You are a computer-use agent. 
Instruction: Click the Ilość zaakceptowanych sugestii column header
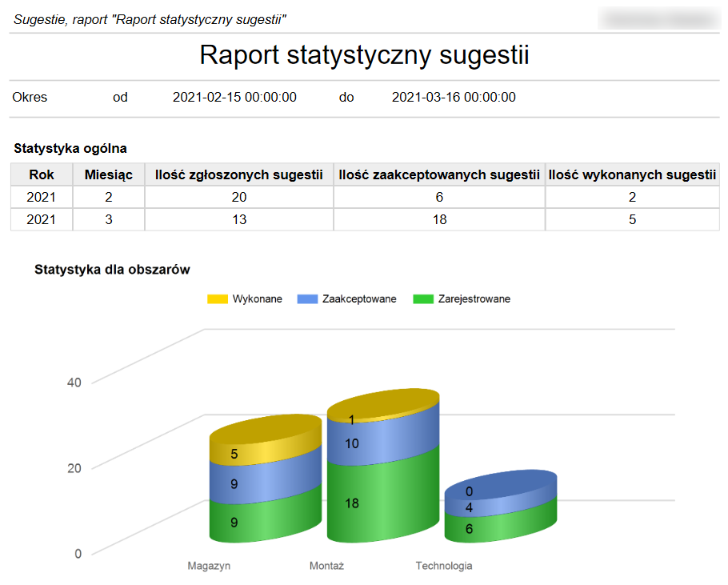pyautogui.click(x=439, y=174)
